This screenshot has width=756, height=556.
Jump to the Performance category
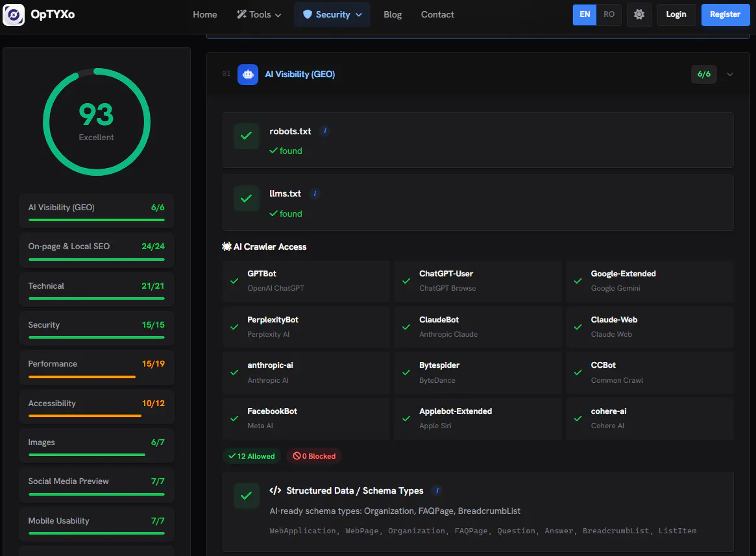[97, 367]
